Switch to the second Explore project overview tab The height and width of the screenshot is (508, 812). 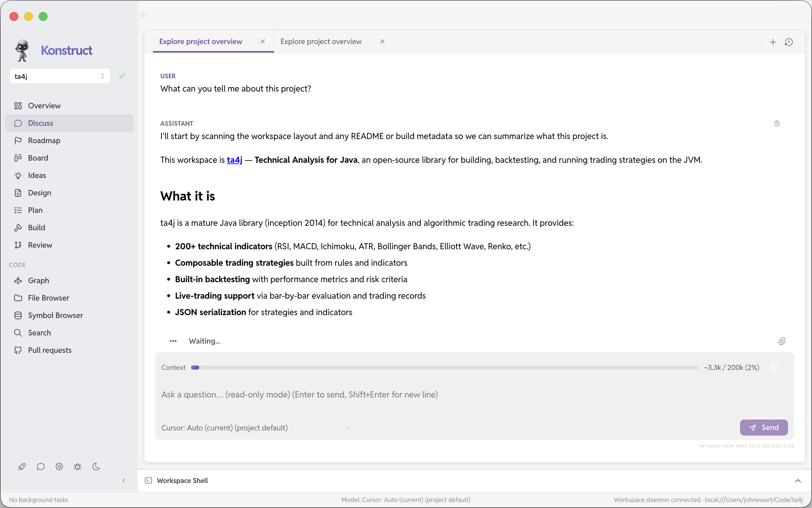pos(321,42)
